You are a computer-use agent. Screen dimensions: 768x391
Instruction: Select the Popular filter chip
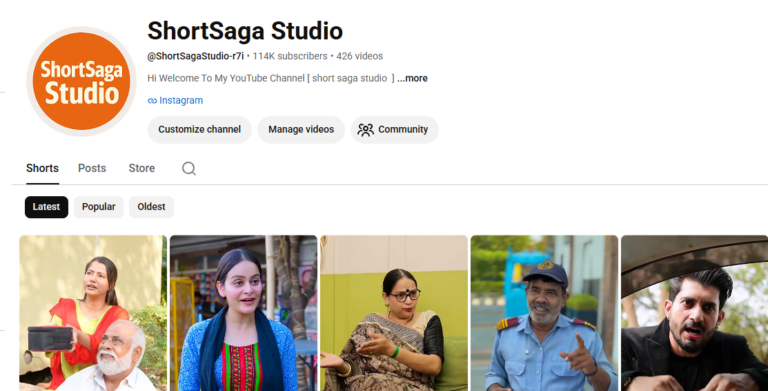pos(98,207)
